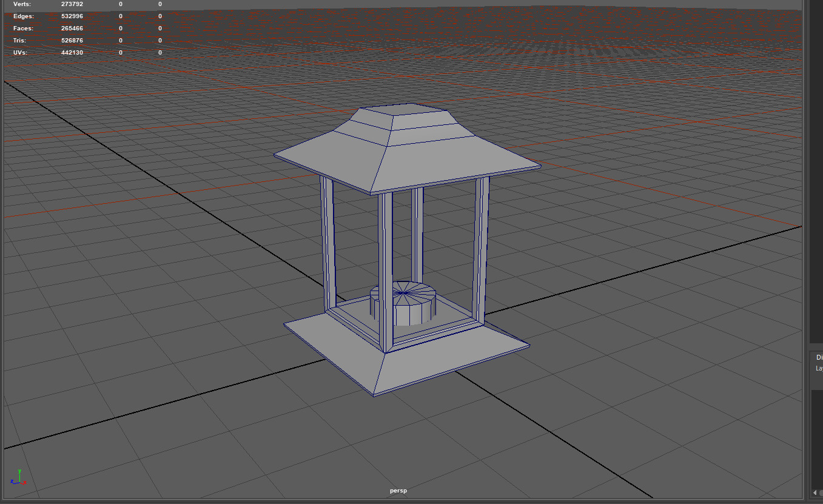The height and width of the screenshot is (504, 823).
Task: Click the layer panel scroll-left arrow
Action: [815, 492]
